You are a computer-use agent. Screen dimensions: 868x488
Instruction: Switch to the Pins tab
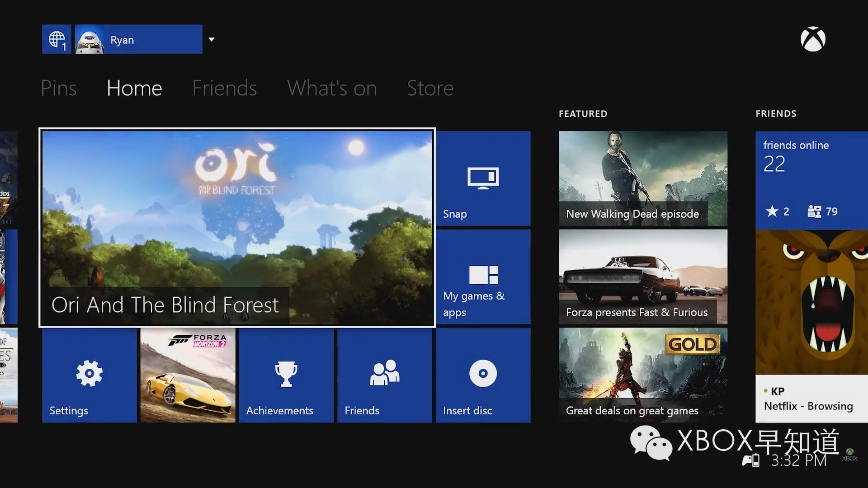tap(58, 88)
